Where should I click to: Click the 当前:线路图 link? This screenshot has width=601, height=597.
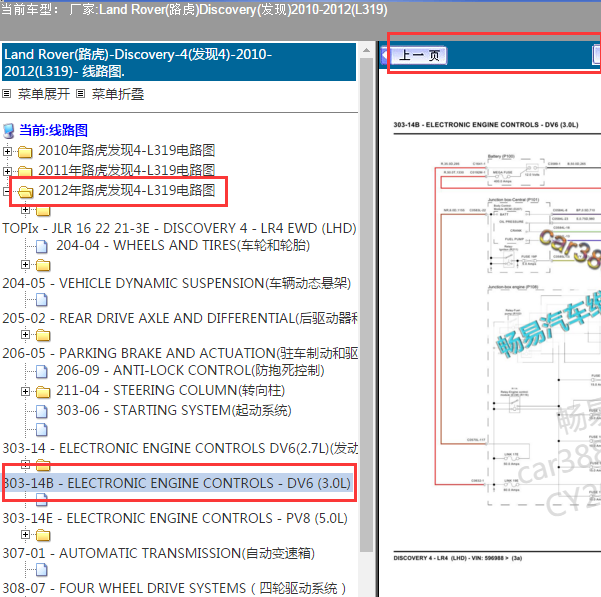[53, 130]
